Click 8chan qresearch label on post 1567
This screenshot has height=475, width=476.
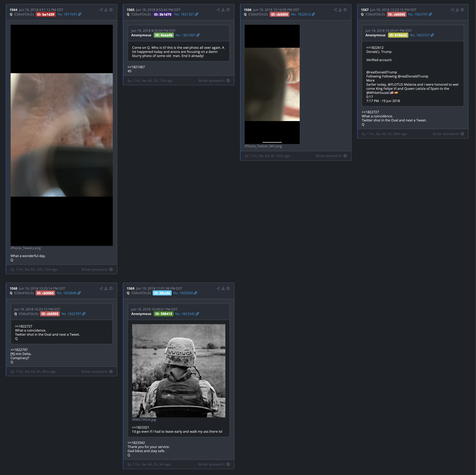[446, 134]
